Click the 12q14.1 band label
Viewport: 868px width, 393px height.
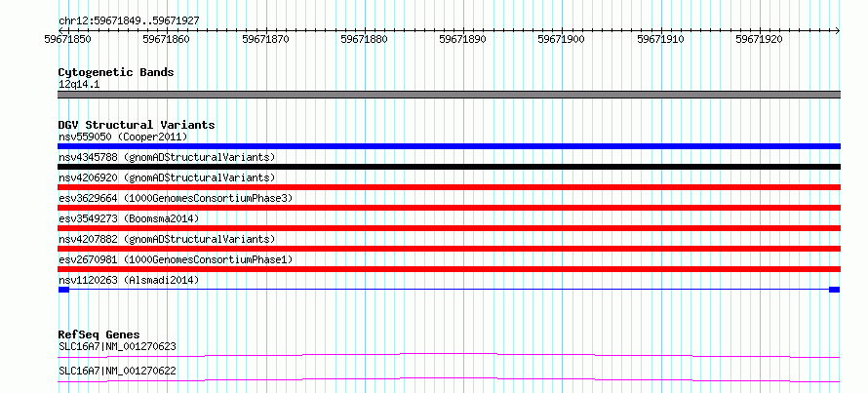tap(79, 85)
